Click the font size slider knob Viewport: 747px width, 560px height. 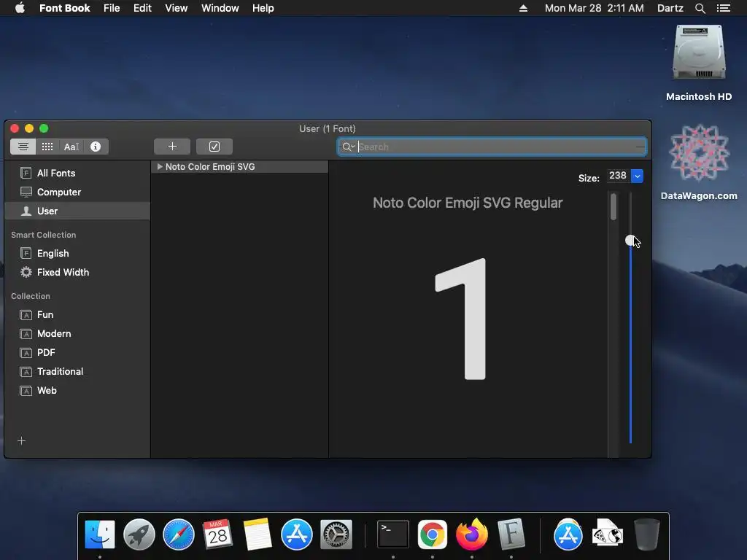[630, 241]
